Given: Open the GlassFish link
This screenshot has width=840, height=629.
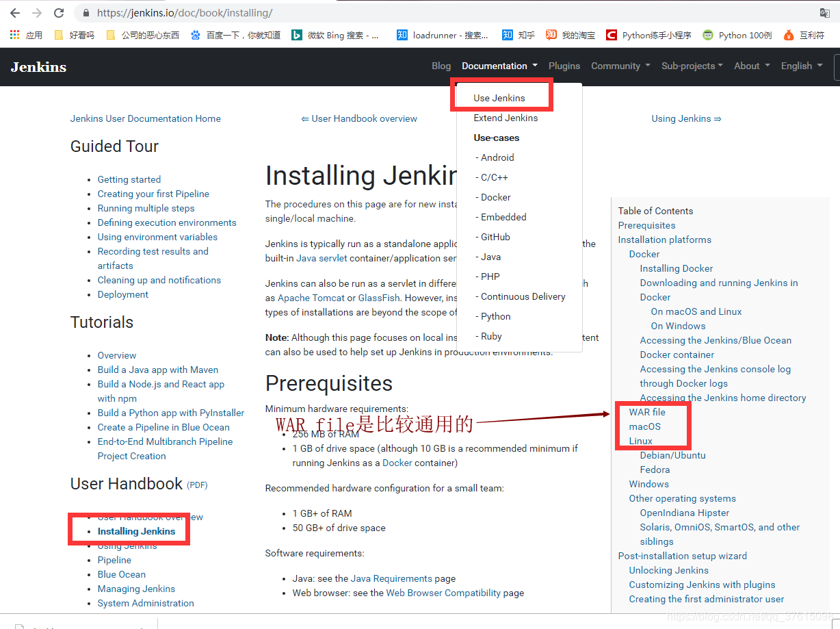Looking at the screenshot, I should (x=380, y=298).
